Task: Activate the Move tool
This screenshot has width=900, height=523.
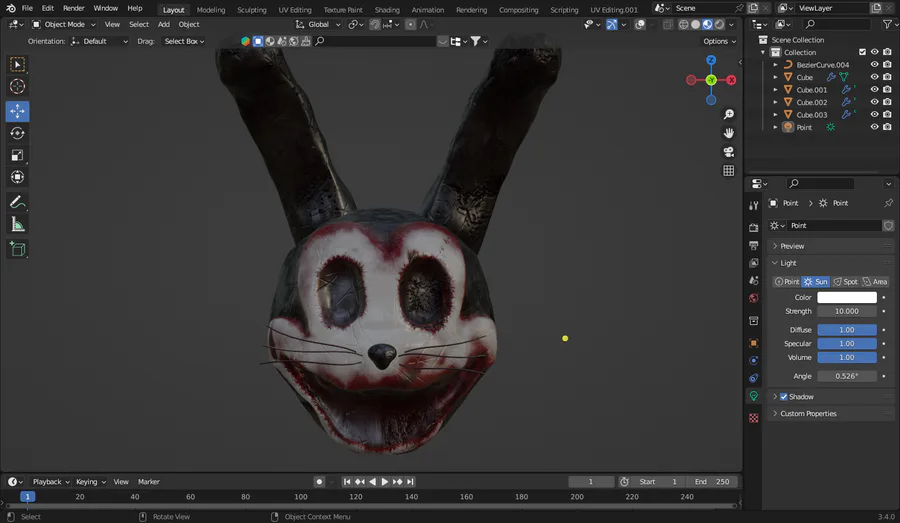Action: pyautogui.click(x=17, y=111)
